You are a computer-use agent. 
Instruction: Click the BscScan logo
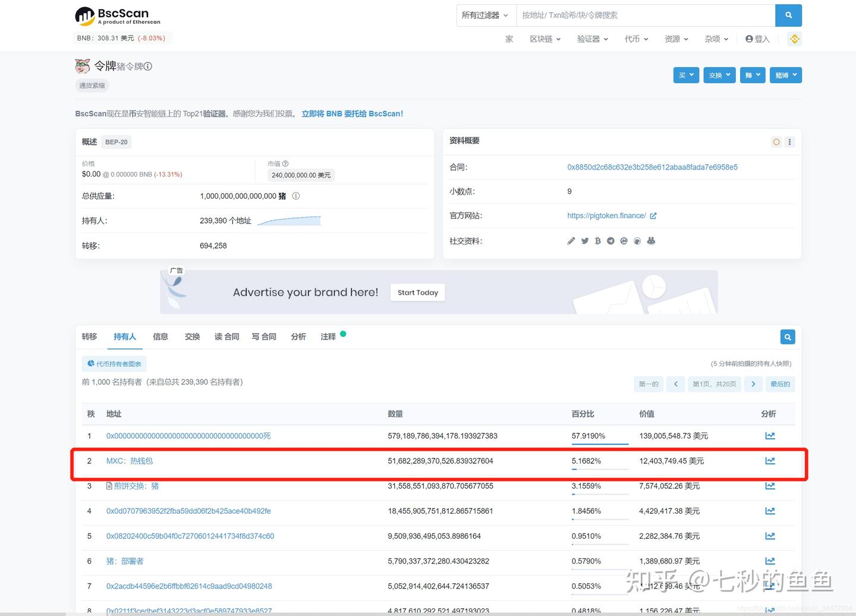click(x=118, y=16)
